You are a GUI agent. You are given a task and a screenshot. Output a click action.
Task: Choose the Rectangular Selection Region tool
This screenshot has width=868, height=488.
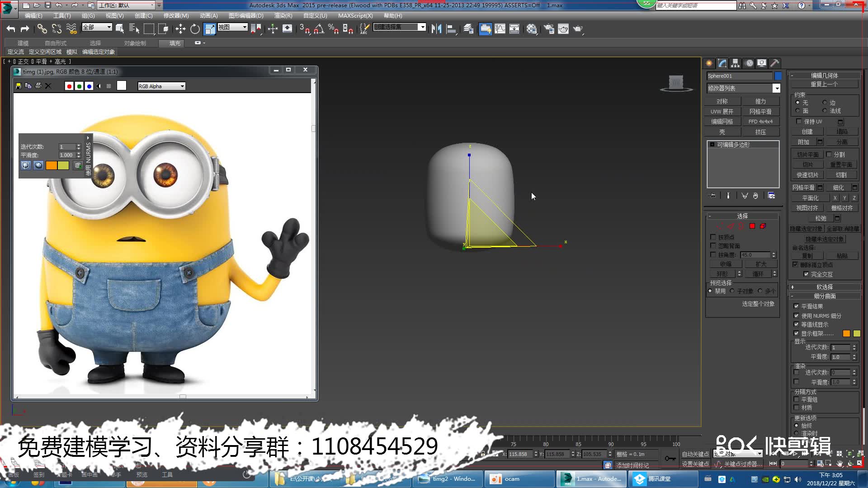149,29
